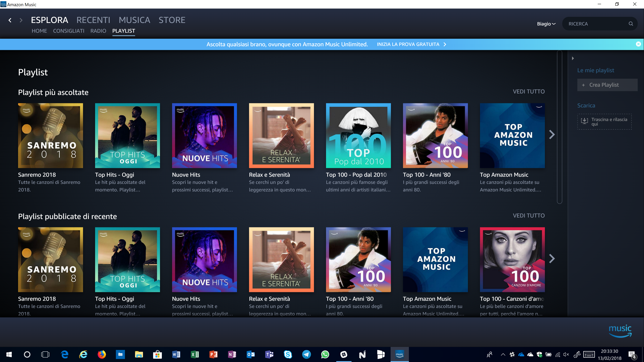Click the Trascina e rilascia qui download box
This screenshot has height=362, width=644.
tap(604, 122)
